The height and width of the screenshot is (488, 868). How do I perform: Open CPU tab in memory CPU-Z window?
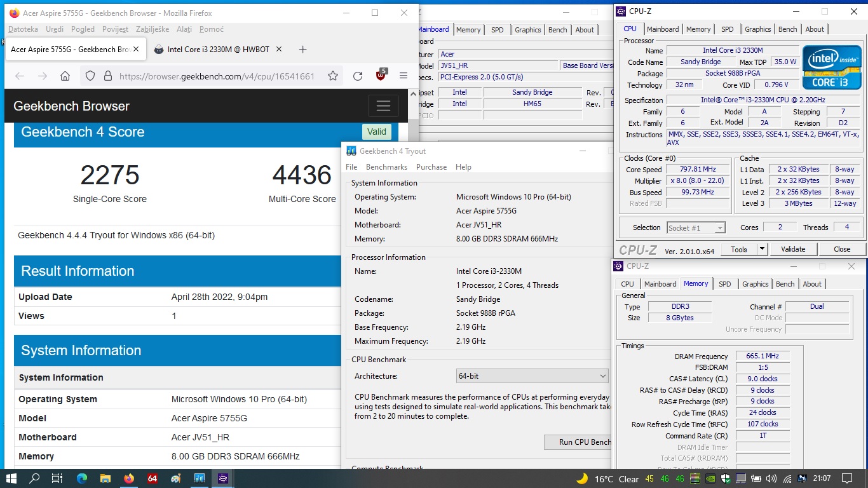coord(627,284)
